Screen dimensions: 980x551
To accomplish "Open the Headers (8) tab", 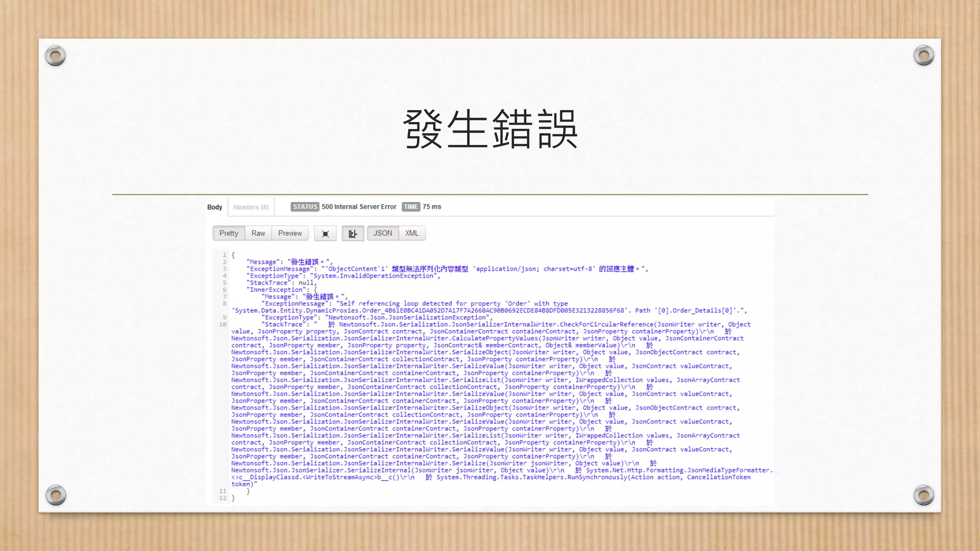I will point(251,207).
